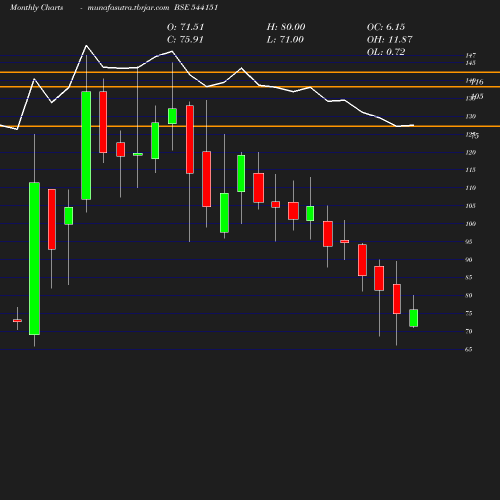This screenshot has width=500, height=500.
Task: Click the last green candle at the right end of the chart
Action: [414, 318]
